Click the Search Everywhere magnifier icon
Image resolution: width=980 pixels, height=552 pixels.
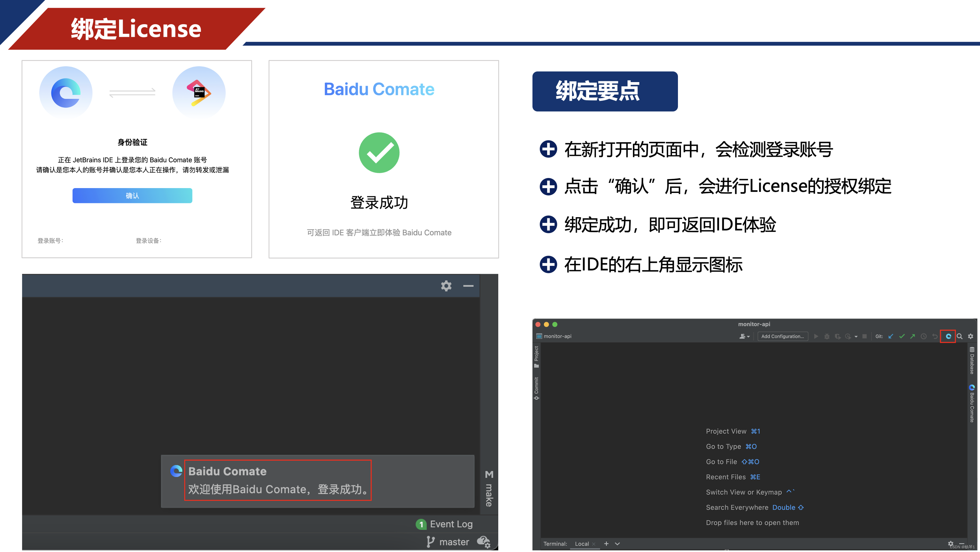959,336
